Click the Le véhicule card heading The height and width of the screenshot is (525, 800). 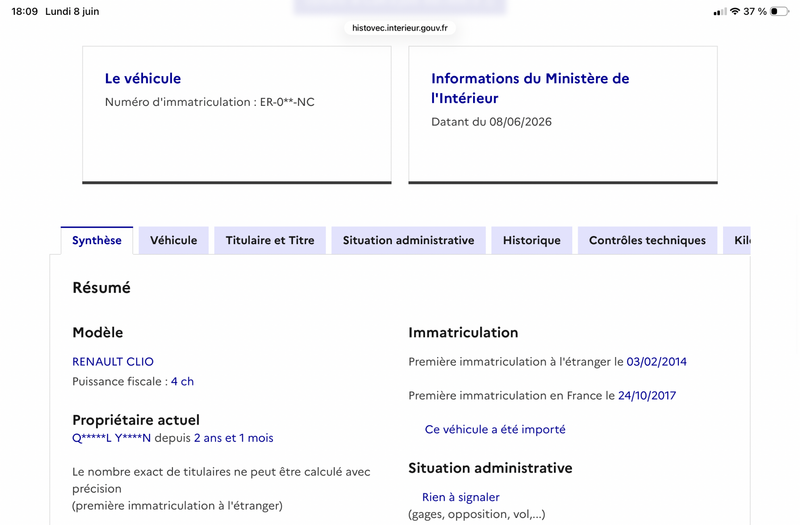point(143,78)
